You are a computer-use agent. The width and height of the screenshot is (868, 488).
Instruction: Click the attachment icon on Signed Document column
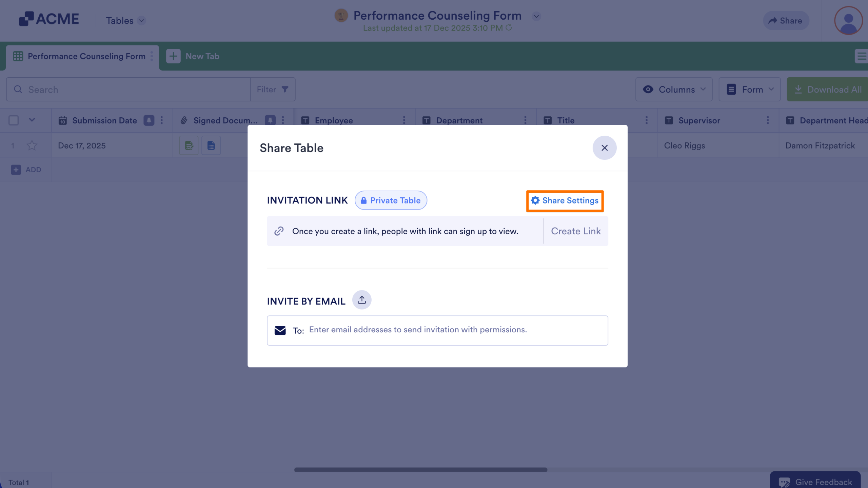coord(183,120)
